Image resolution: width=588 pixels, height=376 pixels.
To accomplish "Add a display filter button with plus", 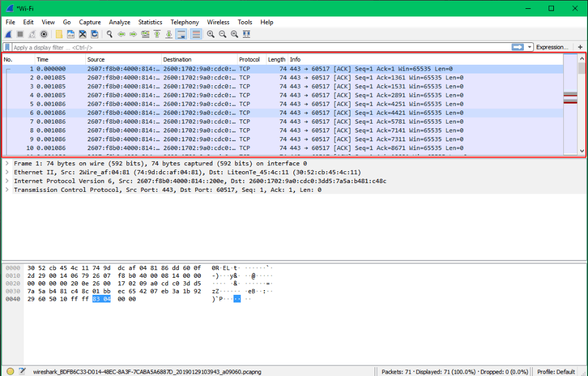I will tap(580, 47).
